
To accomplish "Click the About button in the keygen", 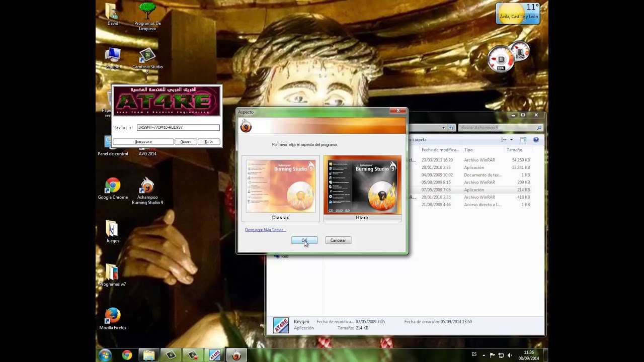I will click(186, 142).
